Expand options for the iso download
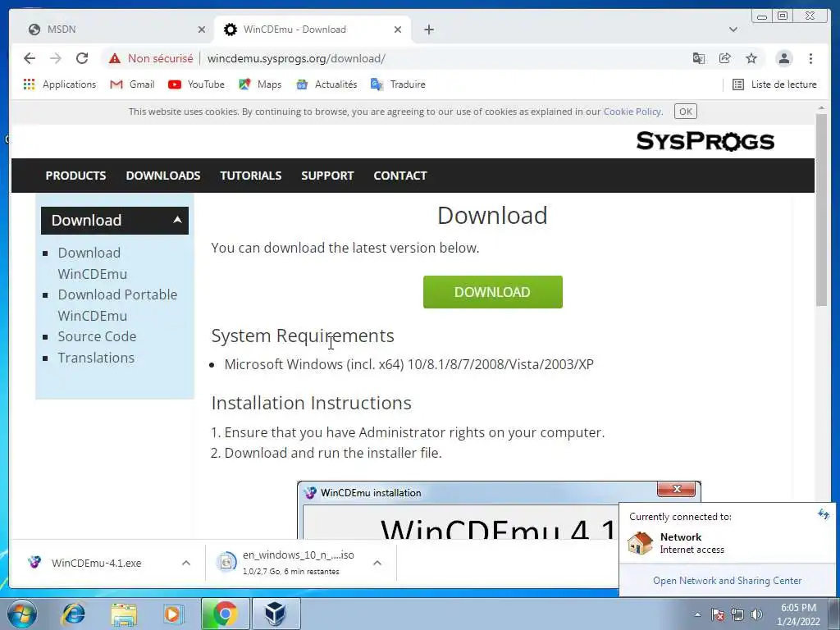 (377, 563)
